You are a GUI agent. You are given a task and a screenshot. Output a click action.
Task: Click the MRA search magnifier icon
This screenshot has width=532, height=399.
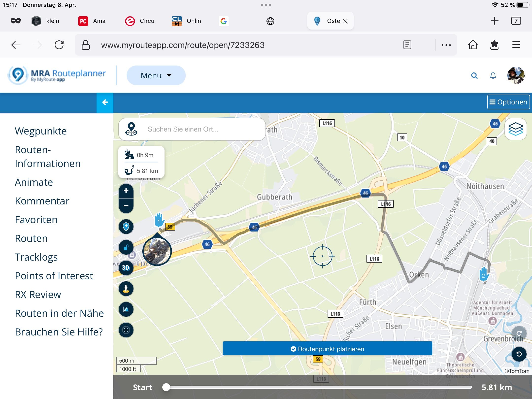pyautogui.click(x=474, y=76)
